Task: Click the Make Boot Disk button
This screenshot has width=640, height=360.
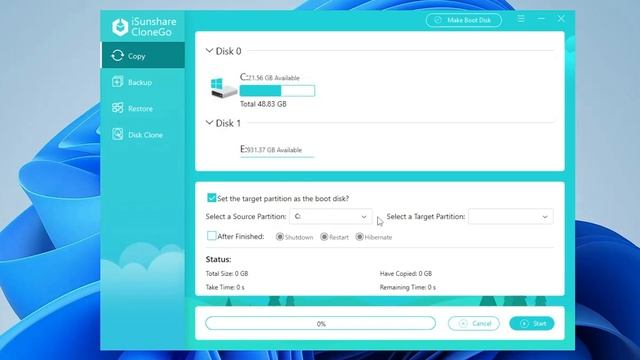Action: 464,20
